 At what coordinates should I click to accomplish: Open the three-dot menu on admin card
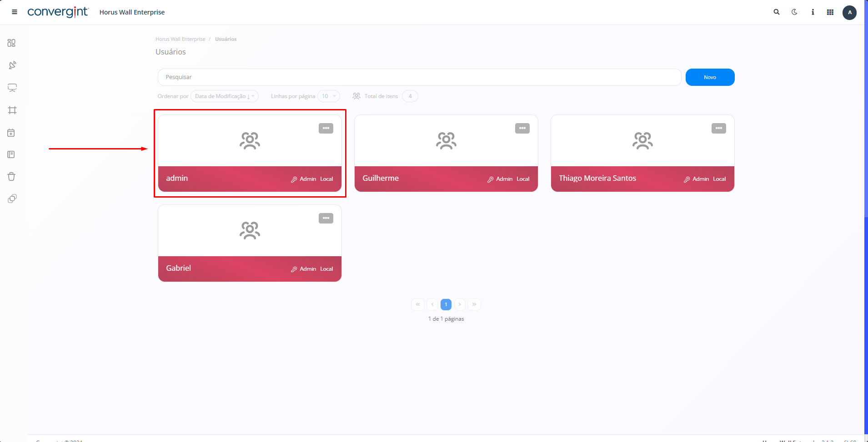326,129
